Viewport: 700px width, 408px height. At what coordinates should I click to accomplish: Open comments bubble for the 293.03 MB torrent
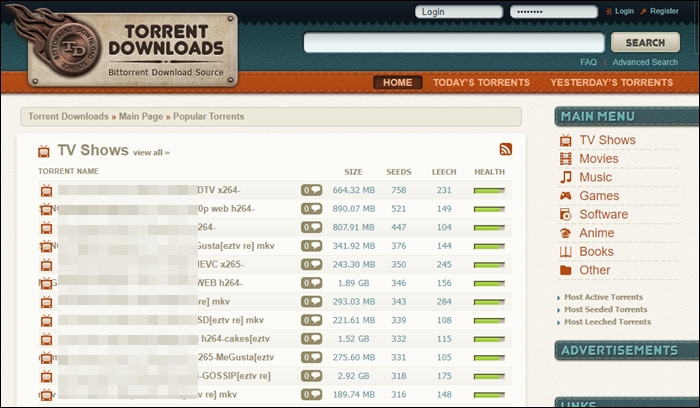[311, 302]
